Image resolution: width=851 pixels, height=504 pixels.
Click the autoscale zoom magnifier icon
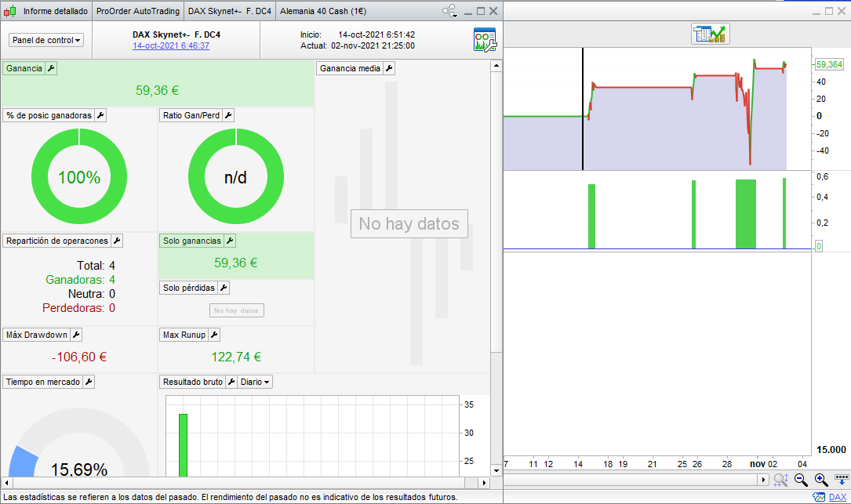781,480
